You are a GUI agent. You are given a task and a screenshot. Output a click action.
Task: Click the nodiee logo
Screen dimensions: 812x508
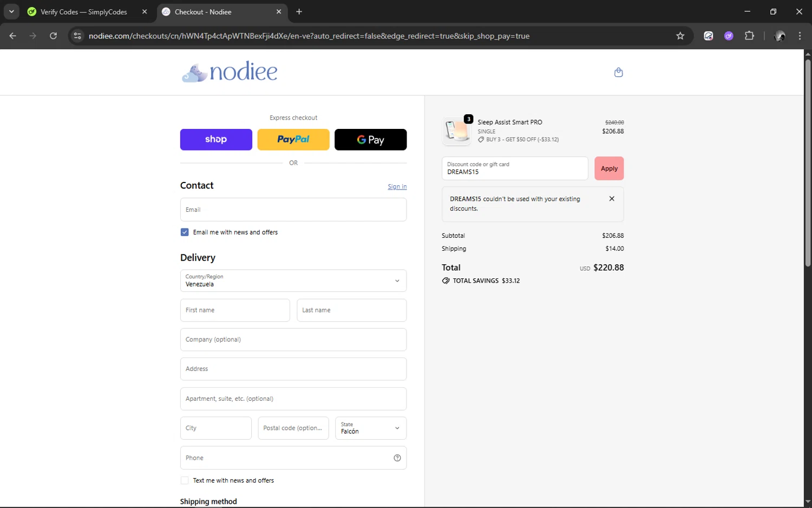coord(230,72)
